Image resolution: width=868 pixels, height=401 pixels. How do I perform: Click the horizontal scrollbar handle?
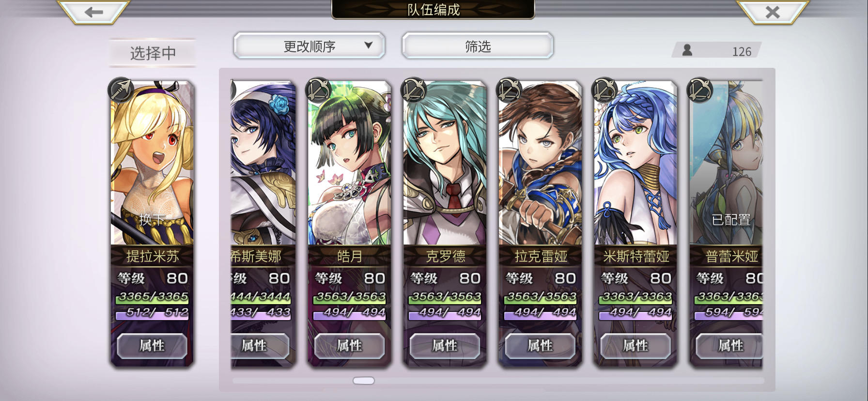[364, 381]
